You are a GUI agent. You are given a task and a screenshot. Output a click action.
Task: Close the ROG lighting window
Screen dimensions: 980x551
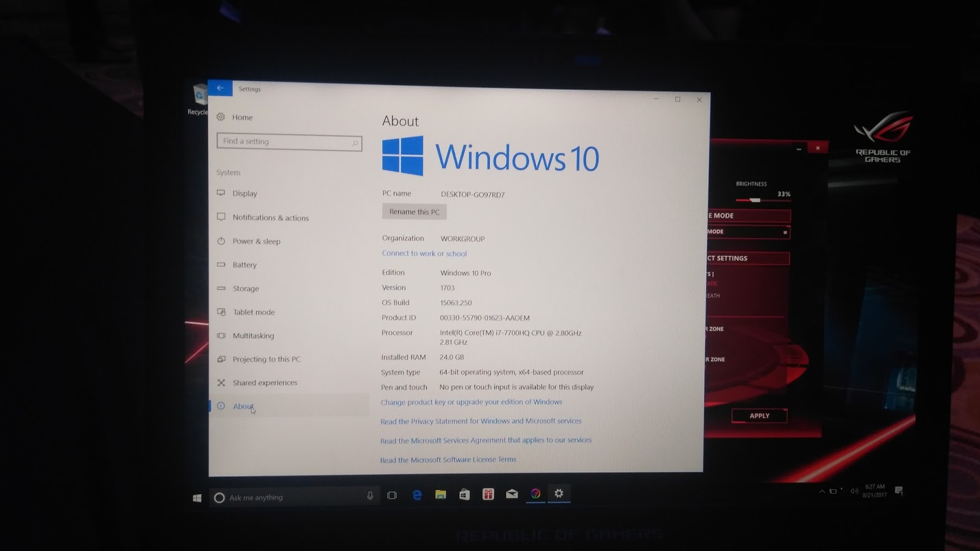[x=817, y=148]
